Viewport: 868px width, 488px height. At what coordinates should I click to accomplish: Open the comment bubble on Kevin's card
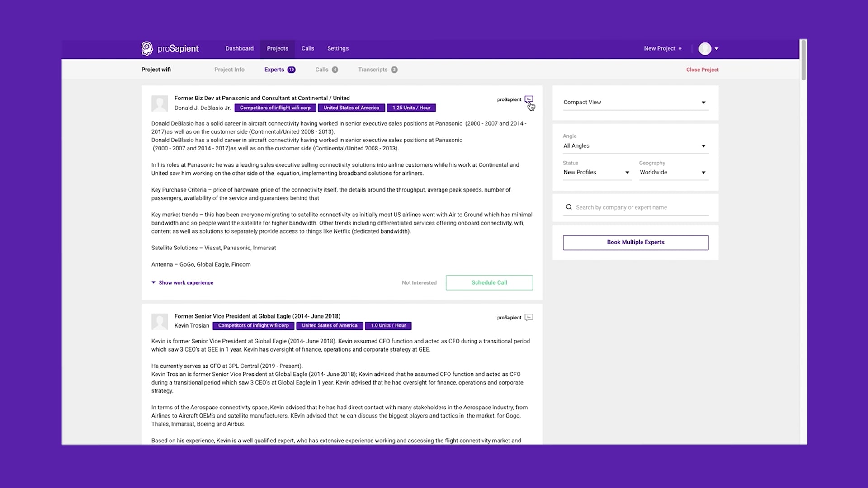(x=529, y=318)
